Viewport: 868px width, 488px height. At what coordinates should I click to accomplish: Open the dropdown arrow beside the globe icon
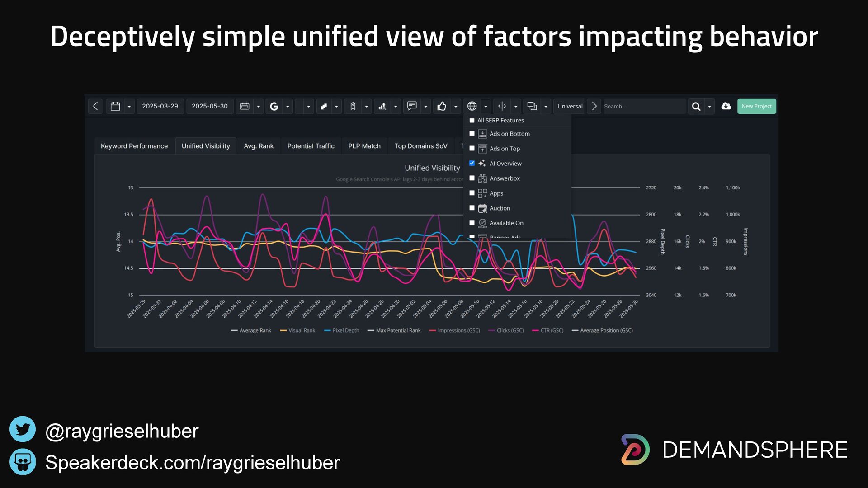[486, 107]
